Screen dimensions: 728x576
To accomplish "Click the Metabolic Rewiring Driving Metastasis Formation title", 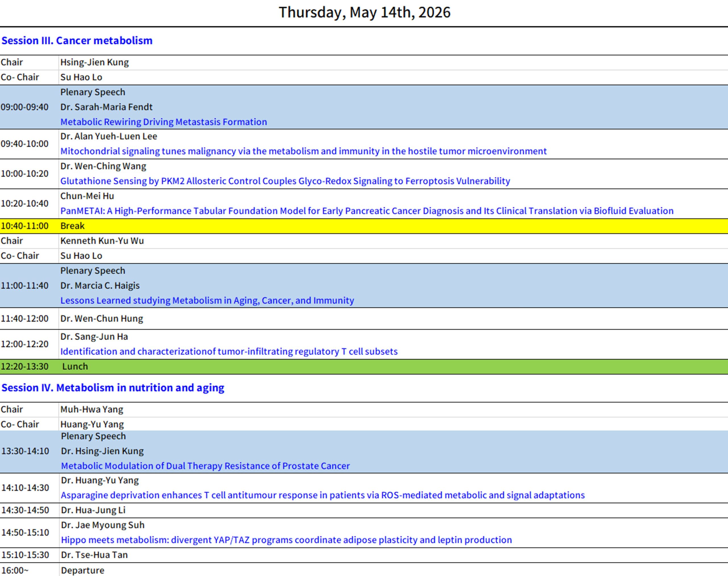I will [164, 122].
